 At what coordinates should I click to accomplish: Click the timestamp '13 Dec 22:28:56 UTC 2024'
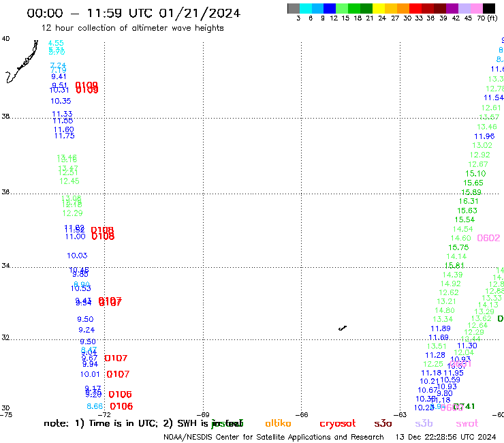[x=446, y=438]
